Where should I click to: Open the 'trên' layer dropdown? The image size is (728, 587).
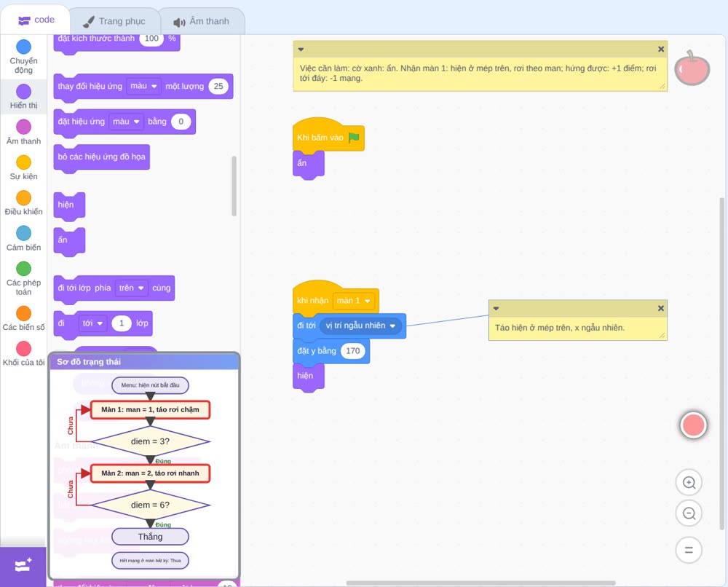tap(132, 288)
